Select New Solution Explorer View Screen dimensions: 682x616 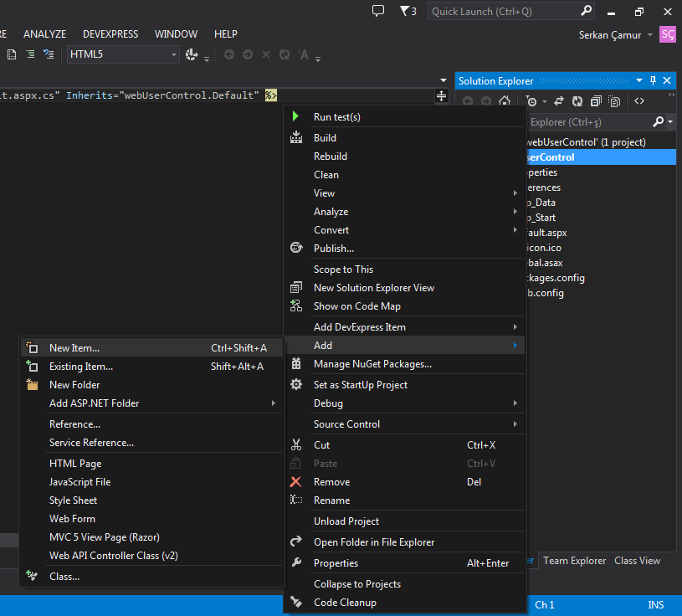[404, 288]
